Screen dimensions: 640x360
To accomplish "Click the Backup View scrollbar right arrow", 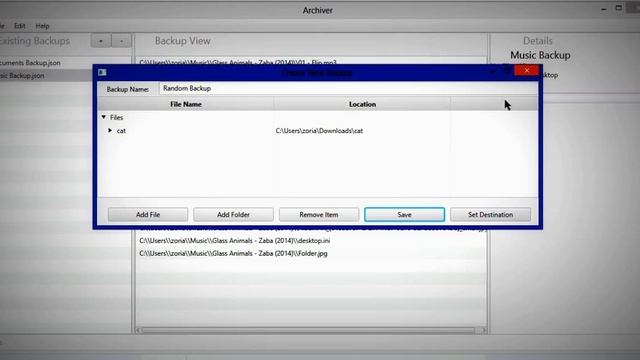I will pyautogui.click(x=484, y=330).
